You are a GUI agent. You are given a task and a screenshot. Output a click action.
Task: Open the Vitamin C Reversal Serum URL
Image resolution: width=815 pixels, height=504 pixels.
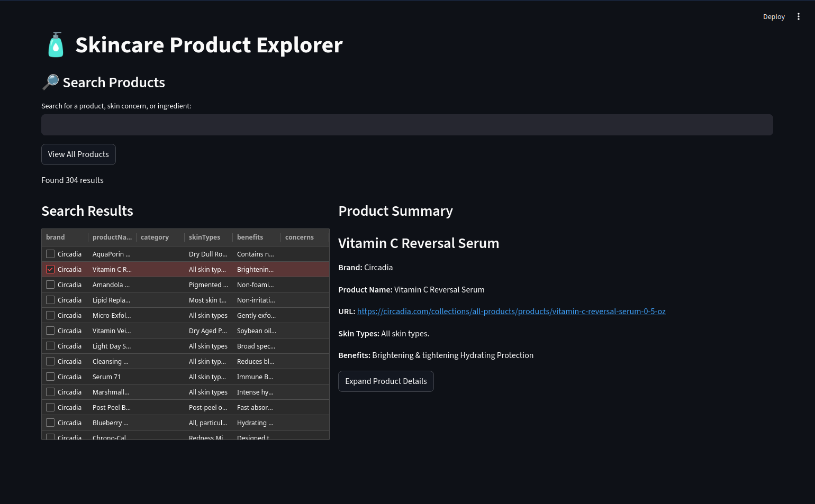click(x=511, y=311)
